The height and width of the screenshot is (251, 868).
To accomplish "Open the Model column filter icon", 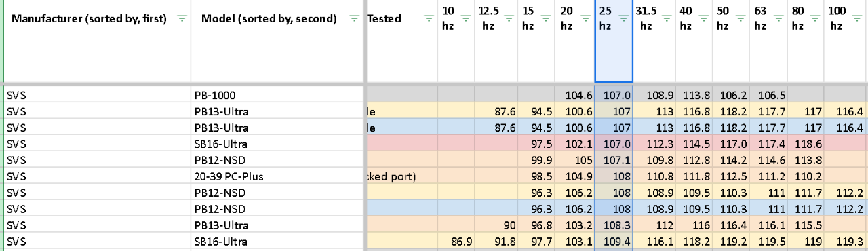I will coord(354,19).
